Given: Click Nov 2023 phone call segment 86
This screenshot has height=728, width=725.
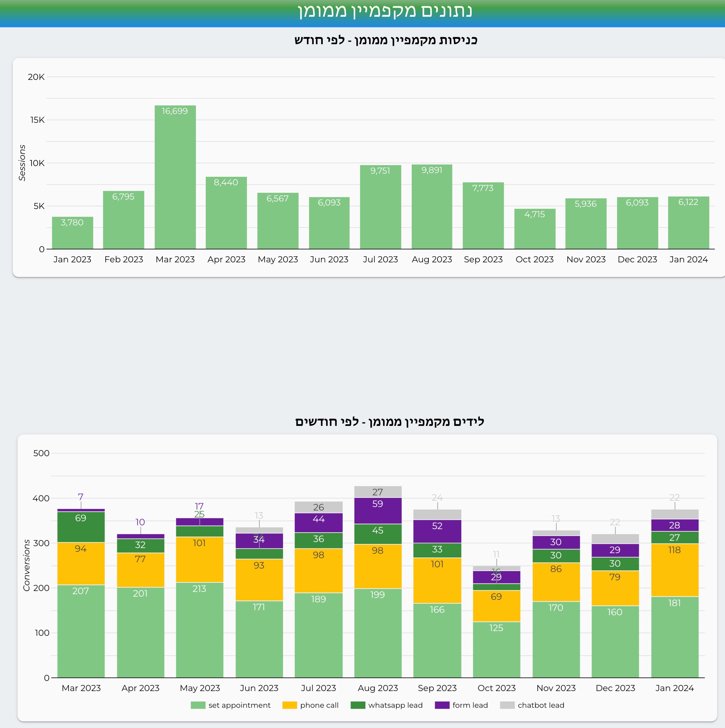Looking at the screenshot, I should [x=556, y=582].
